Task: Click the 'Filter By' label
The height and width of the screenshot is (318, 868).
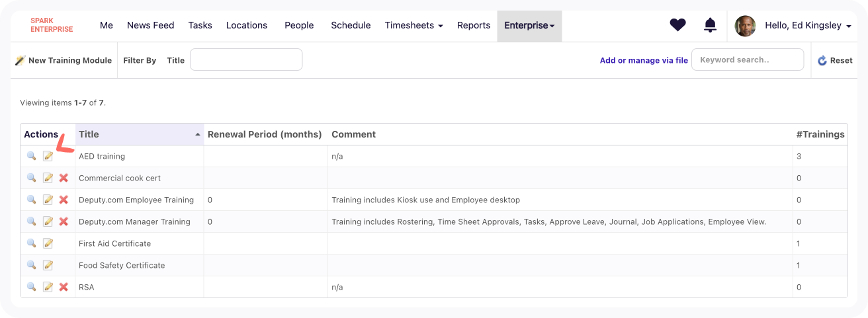Action: point(140,60)
